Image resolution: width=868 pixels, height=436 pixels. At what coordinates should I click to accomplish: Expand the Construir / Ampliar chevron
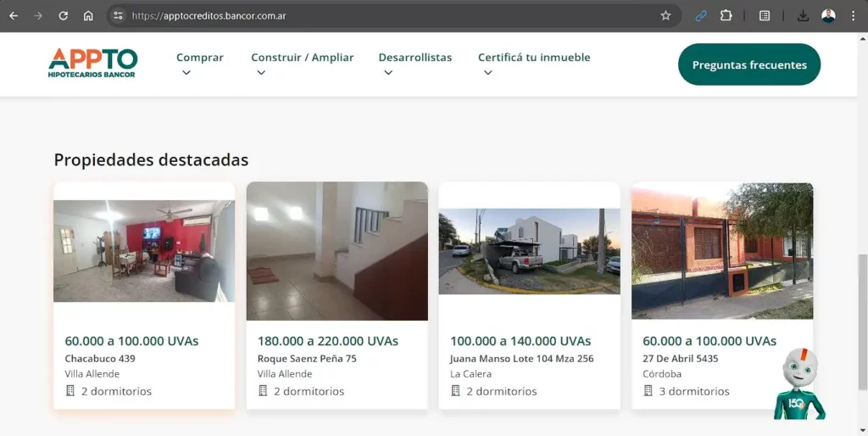point(261,73)
